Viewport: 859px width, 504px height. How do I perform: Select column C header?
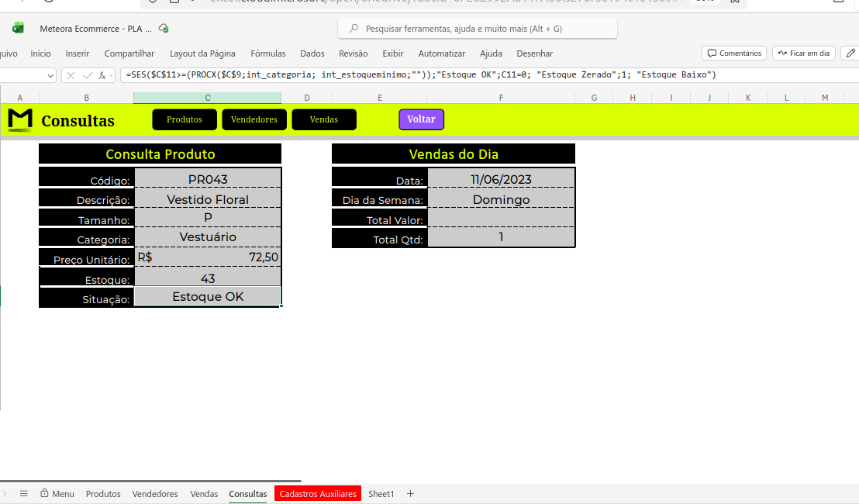click(x=208, y=98)
